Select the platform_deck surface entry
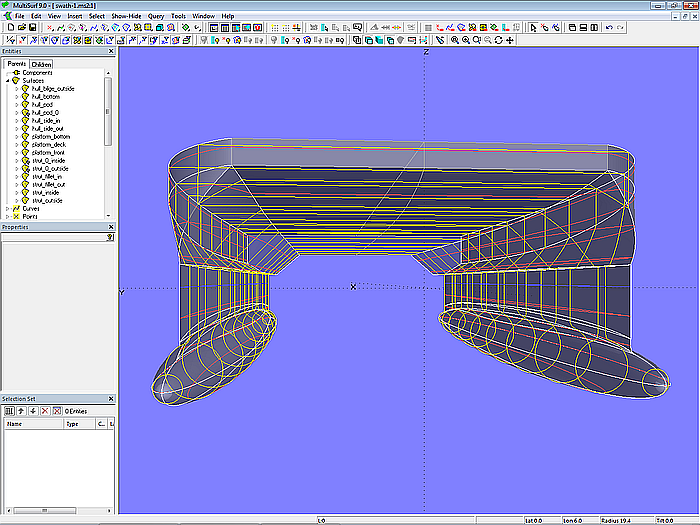 pos(48,144)
